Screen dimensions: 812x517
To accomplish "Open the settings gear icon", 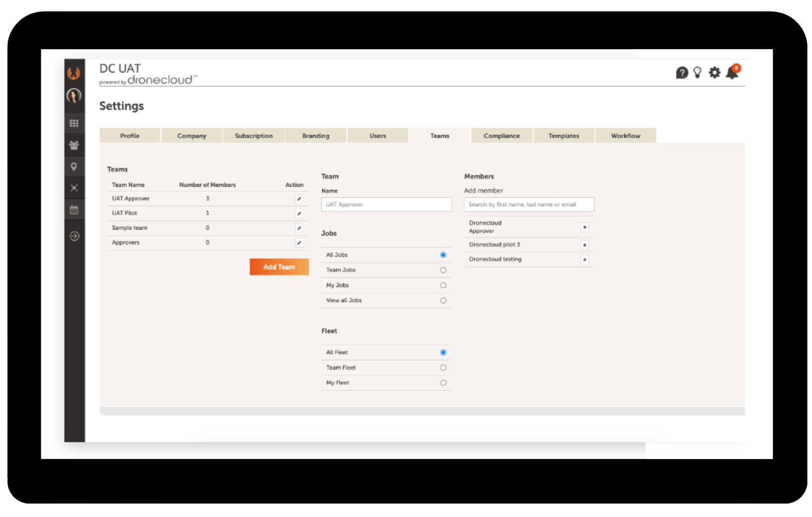I will click(x=714, y=72).
